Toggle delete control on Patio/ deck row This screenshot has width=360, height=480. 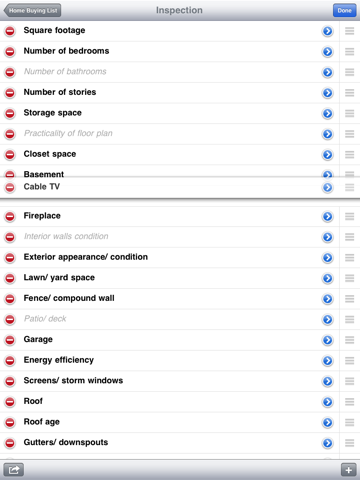[x=10, y=319]
